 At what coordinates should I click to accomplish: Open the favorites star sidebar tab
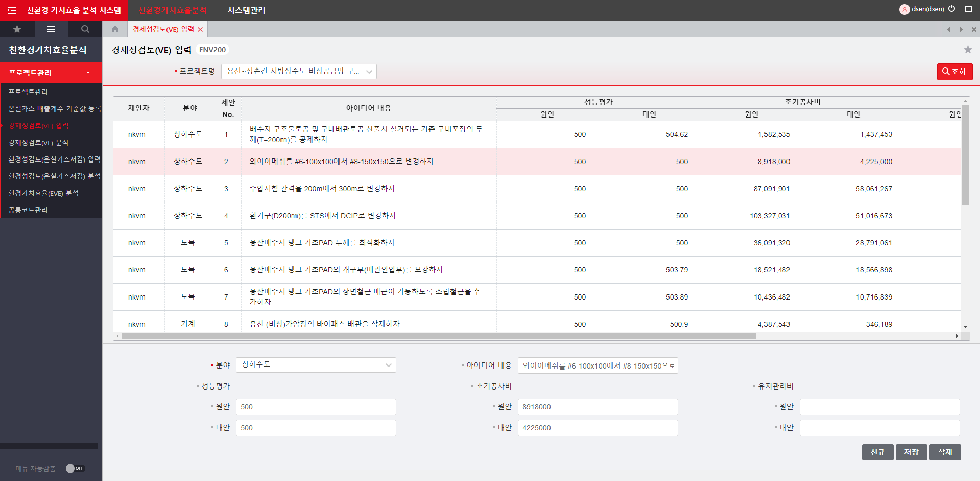point(17,29)
